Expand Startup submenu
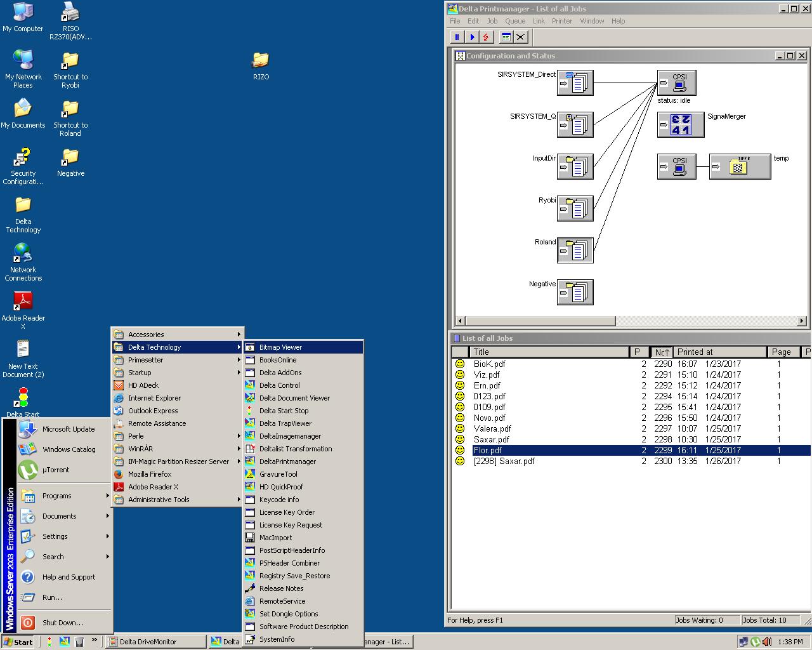 tap(178, 373)
